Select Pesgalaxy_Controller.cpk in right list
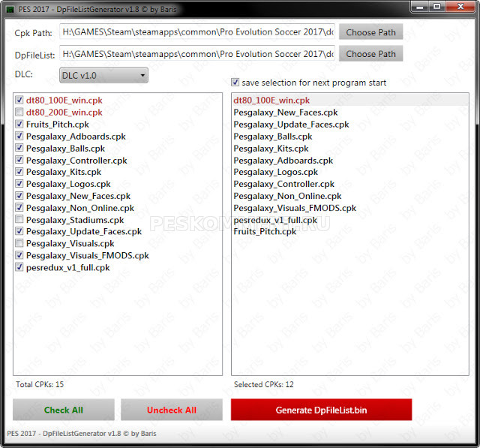The image size is (480, 448). [x=350, y=184]
